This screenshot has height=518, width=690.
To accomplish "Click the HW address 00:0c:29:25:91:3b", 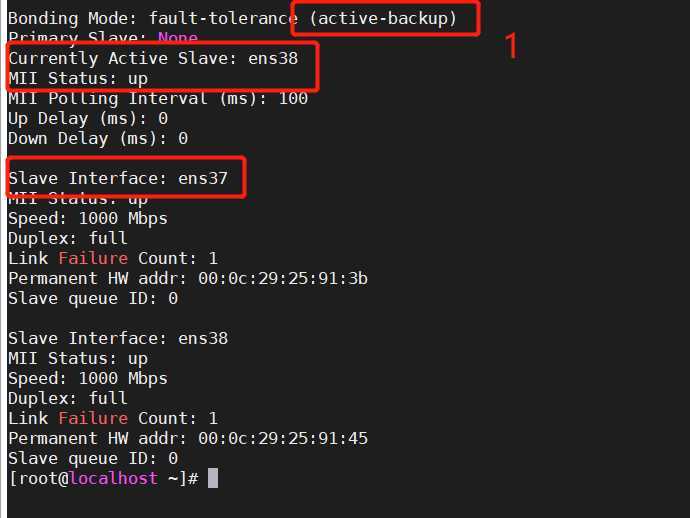I will pos(283,279).
